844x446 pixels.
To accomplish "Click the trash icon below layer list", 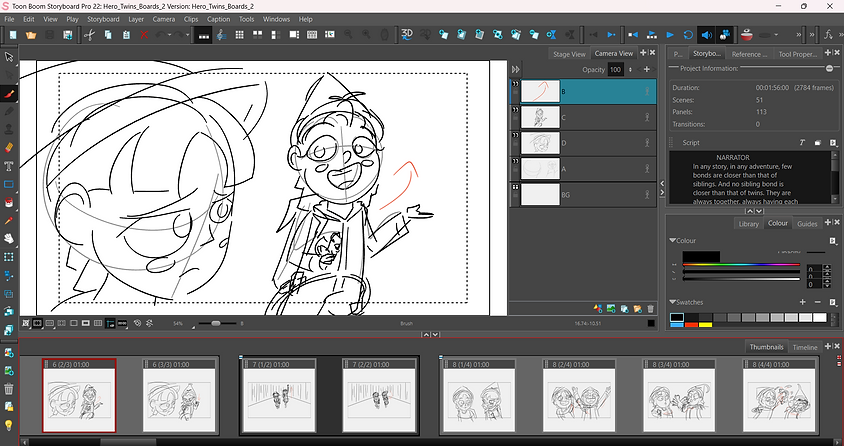I will 651,308.
